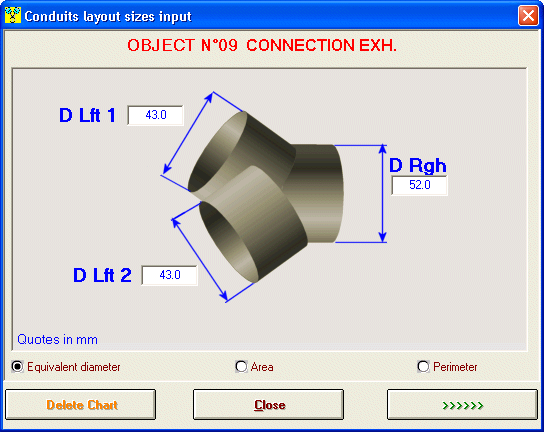Click the 'Conduits layout sizes input' title text
544x432 pixels.
pyautogui.click(x=108, y=16)
